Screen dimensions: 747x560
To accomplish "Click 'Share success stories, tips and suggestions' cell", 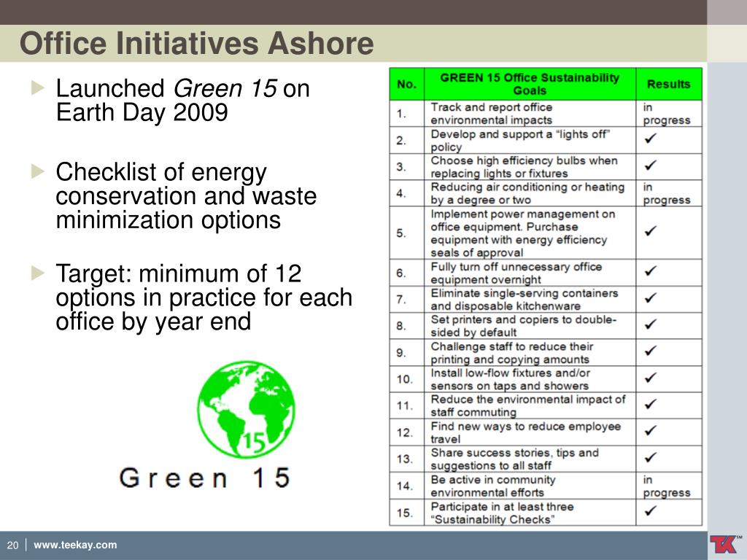I will [x=530, y=459].
